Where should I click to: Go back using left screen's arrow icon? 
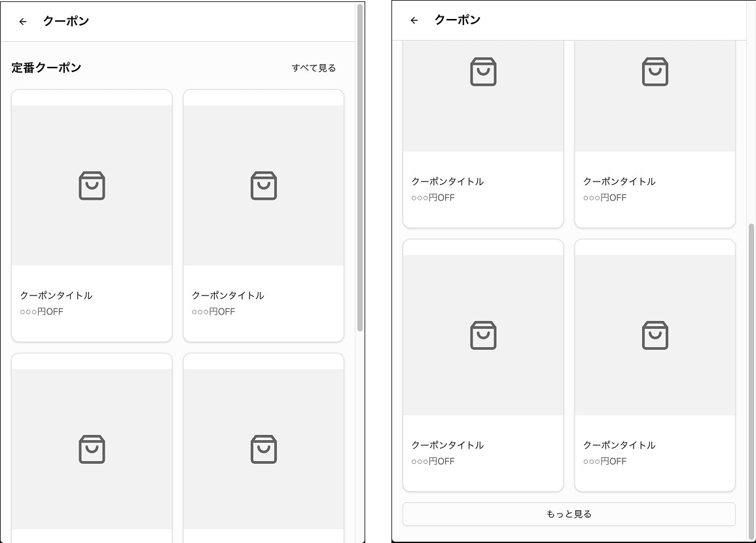pos(23,21)
